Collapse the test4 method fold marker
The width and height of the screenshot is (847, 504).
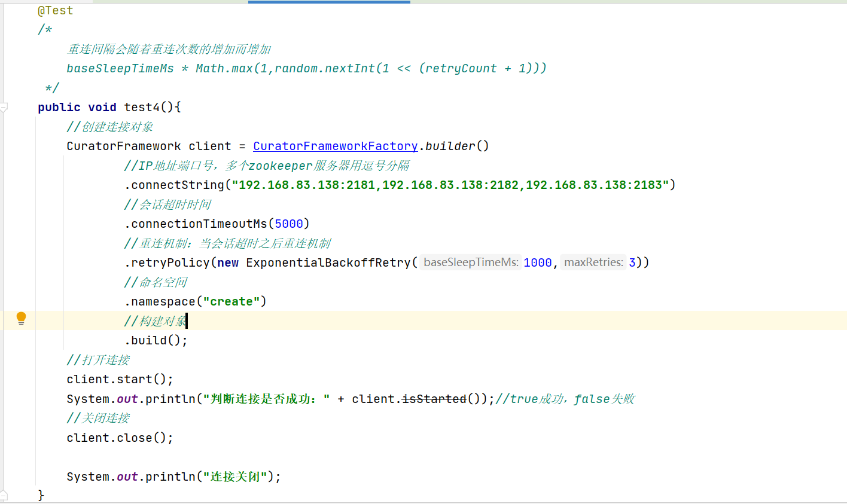(x=4, y=108)
